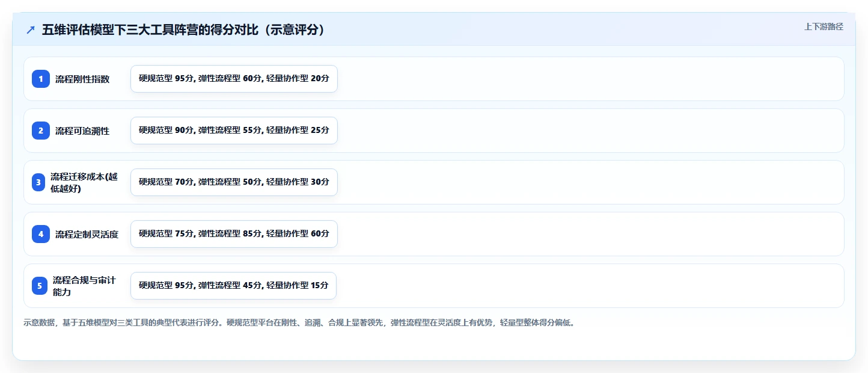Click the score box 硬规范型 75分, 弹性流程型 85分
The image size is (868, 373).
[234, 234]
